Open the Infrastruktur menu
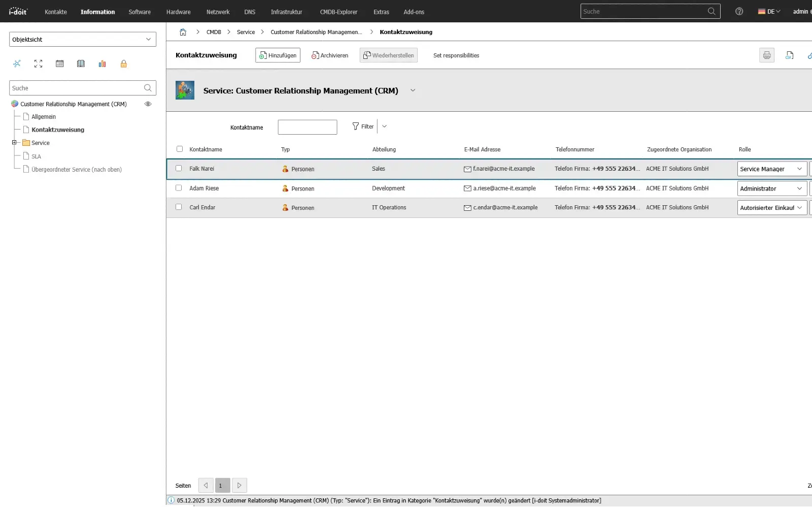The height and width of the screenshot is (508, 812). [286, 12]
